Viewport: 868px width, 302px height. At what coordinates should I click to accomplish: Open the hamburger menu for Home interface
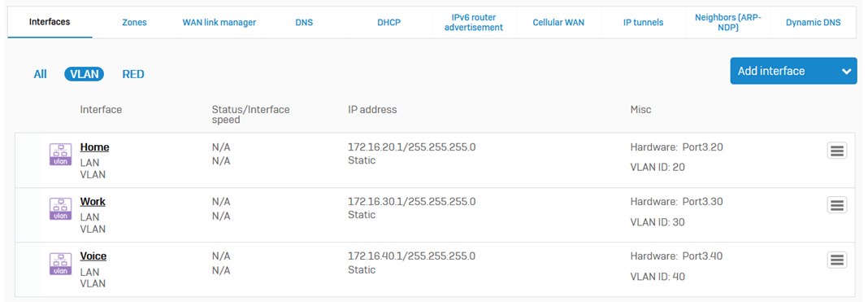point(837,150)
